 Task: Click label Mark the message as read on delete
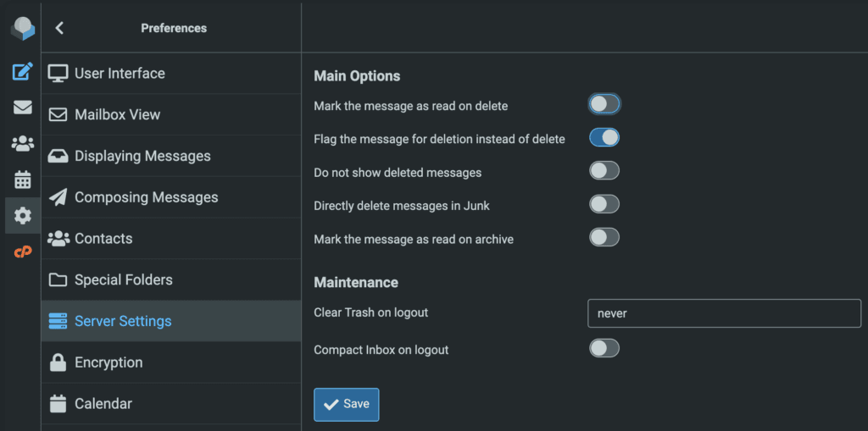click(x=411, y=106)
